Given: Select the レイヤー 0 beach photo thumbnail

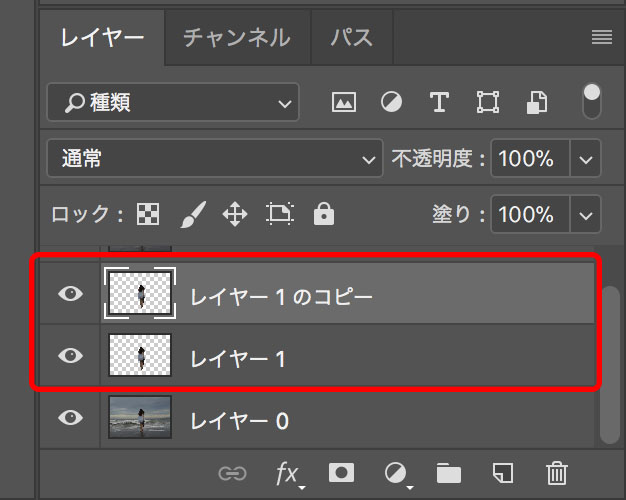Looking at the screenshot, I should click(x=140, y=417).
